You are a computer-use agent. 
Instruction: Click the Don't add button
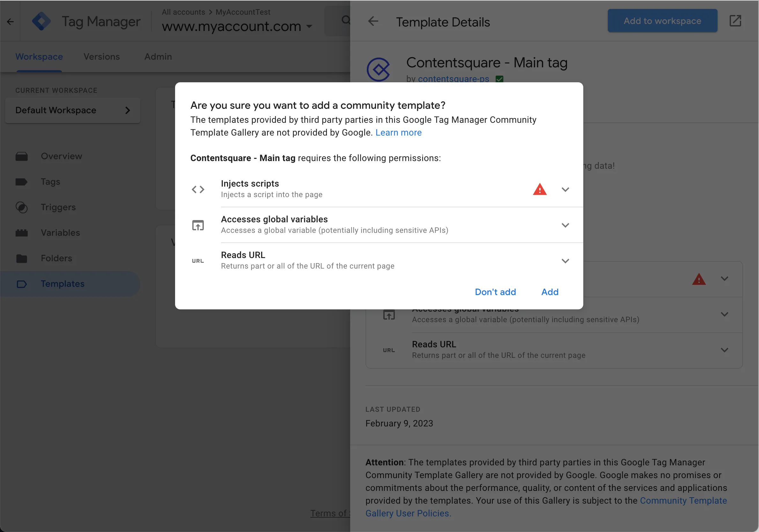coord(495,292)
